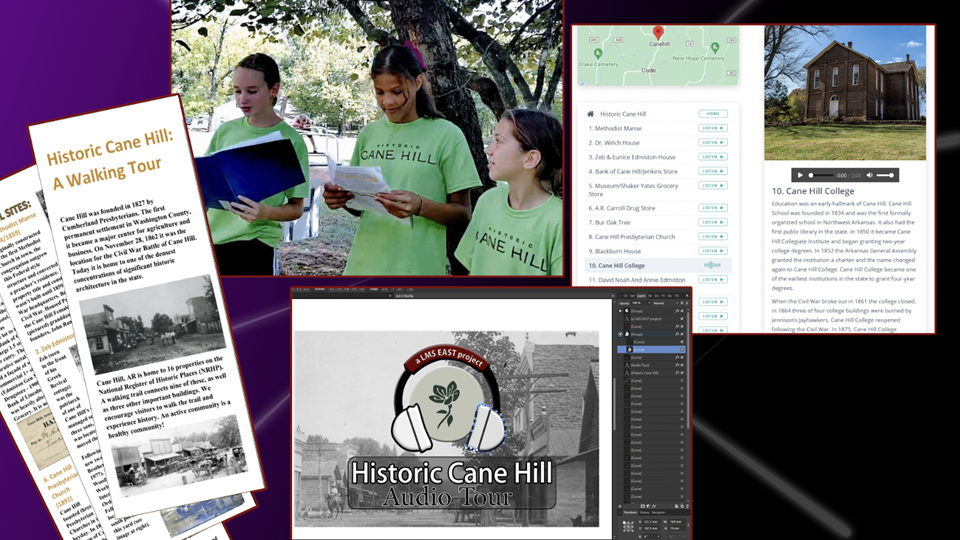The image size is (960, 540).
Task: Listen to 6. A.R. Carroll Drug Store
Action: 713,208
